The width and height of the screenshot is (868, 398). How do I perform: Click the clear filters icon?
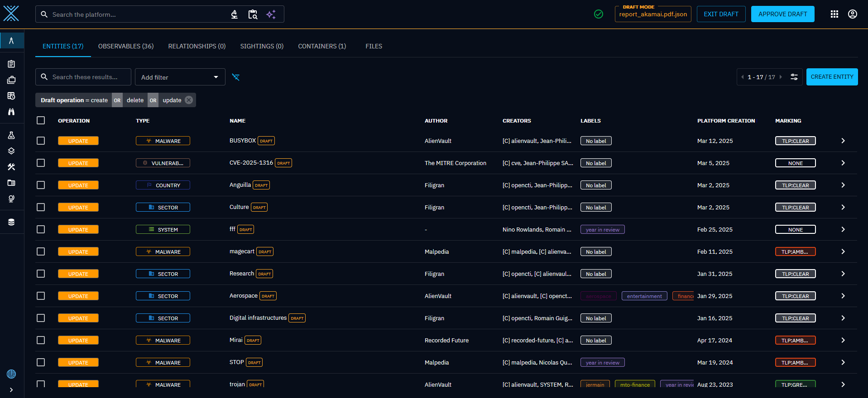235,77
